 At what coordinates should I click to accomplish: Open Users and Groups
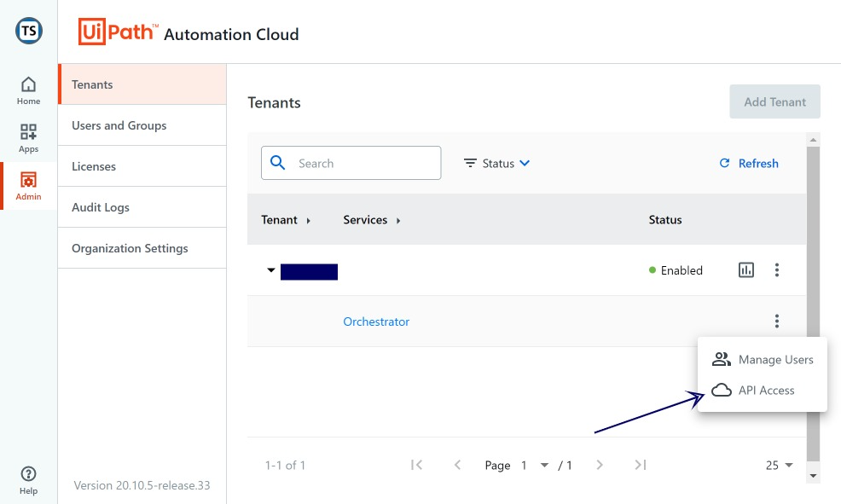tap(142, 125)
